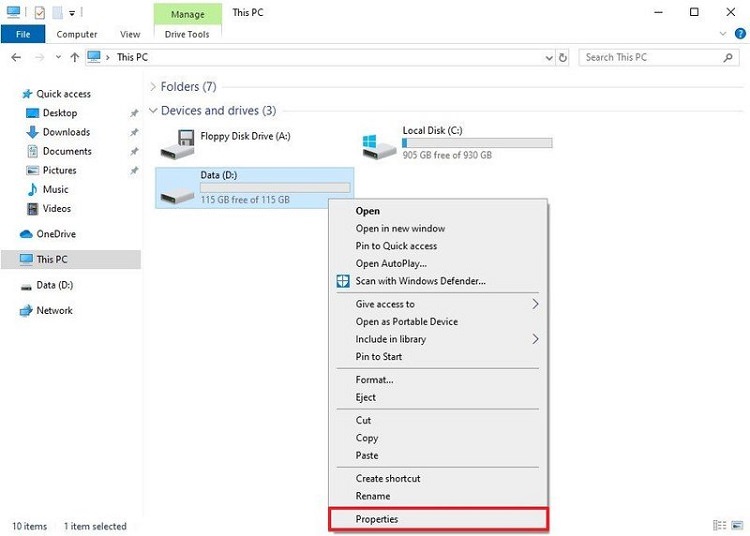Open the Drive Tools ribbon tab

pyautogui.click(x=188, y=34)
